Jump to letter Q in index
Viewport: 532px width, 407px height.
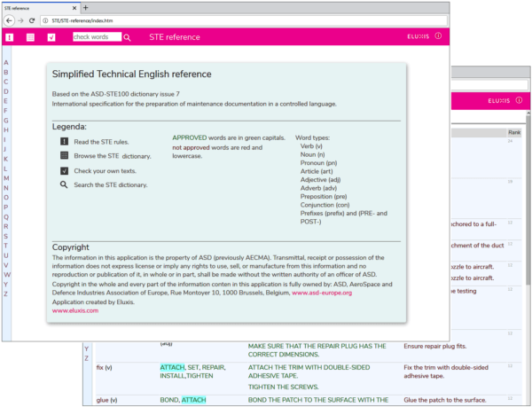pyautogui.click(x=6, y=217)
